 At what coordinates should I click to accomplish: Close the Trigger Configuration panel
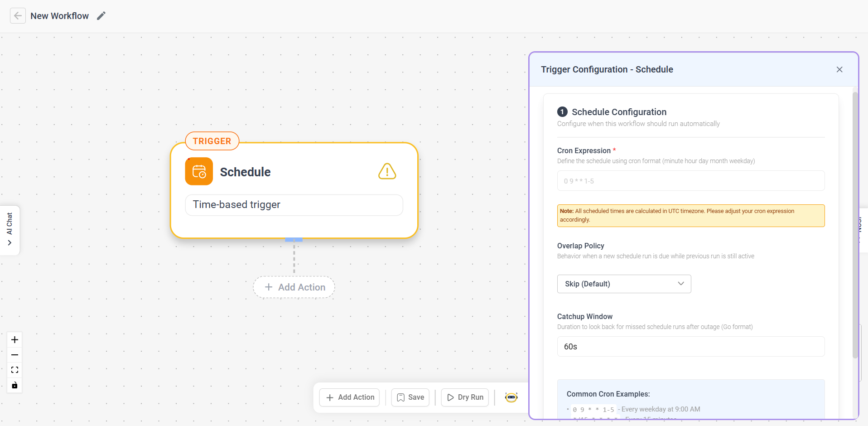coord(839,69)
